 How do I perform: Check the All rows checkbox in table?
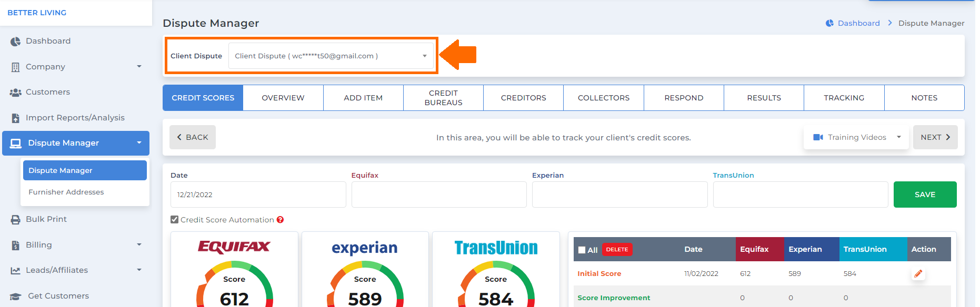point(582,250)
